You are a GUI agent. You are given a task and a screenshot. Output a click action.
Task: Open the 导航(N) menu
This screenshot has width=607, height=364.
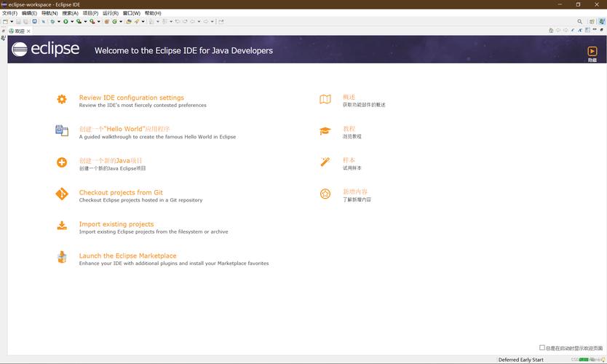click(x=49, y=13)
